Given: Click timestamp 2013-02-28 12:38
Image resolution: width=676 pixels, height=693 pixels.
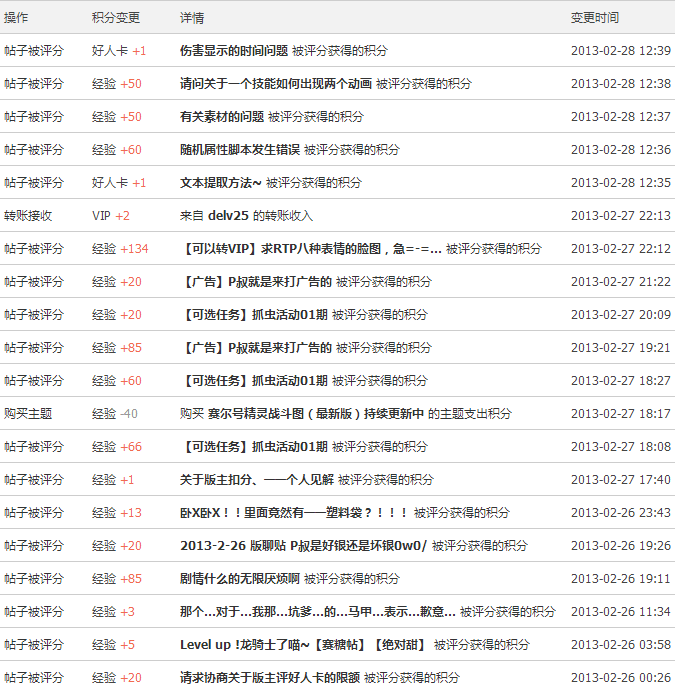Looking at the screenshot, I should click(x=621, y=84).
